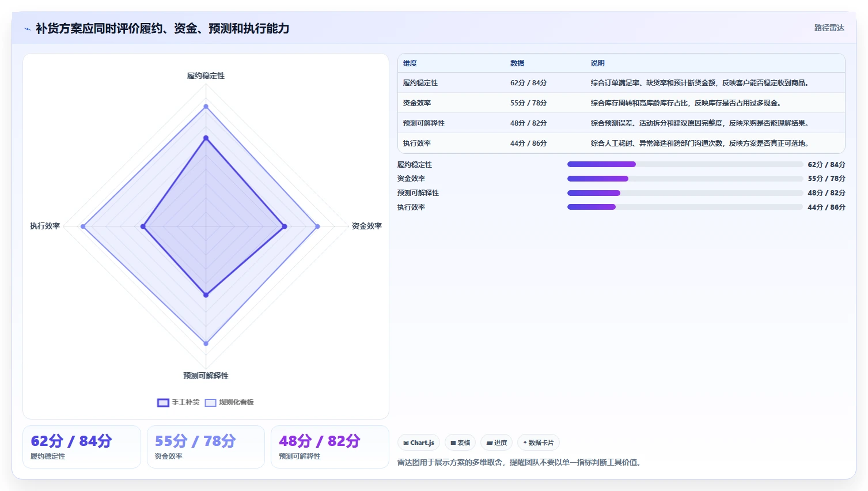The height and width of the screenshot is (491, 868).
Task: Open the 62分 / 84分 履约稳定性 data card
Action: click(82, 447)
